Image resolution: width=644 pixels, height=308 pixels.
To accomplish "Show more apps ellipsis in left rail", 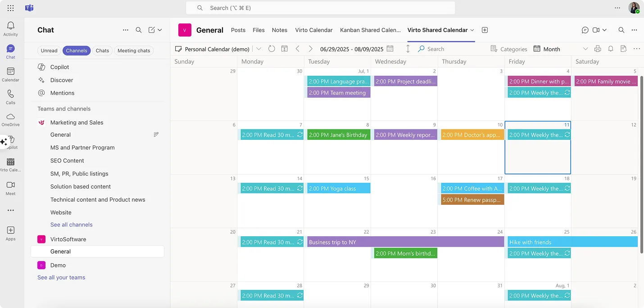I will 11,210.
